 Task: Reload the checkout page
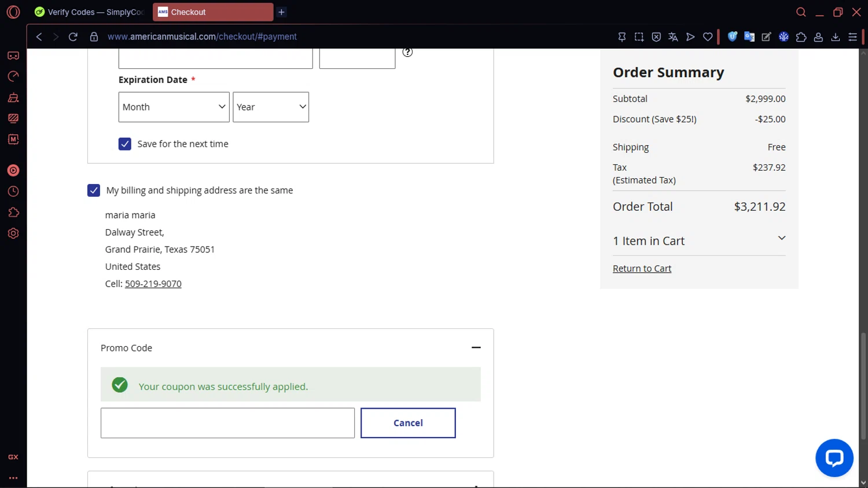(x=73, y=36)
